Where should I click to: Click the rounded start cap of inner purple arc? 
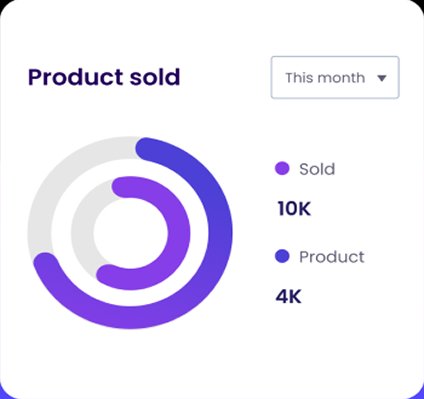click(x=123, y=188)
